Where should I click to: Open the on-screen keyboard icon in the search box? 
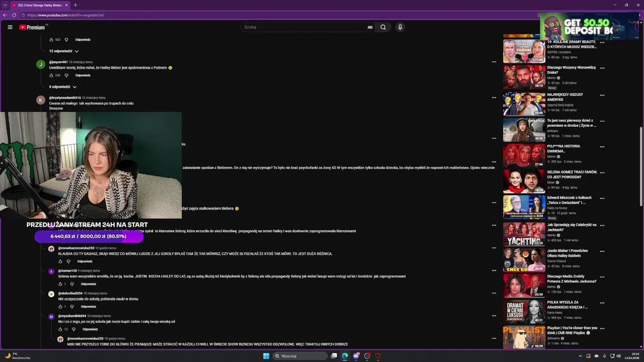(370, 27)
